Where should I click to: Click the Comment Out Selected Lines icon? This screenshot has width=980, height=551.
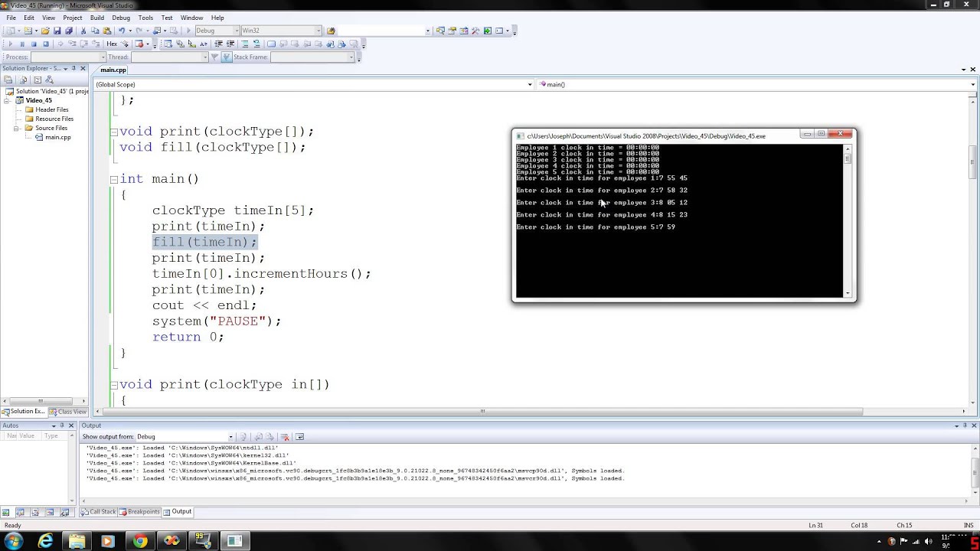pos(245,44)
